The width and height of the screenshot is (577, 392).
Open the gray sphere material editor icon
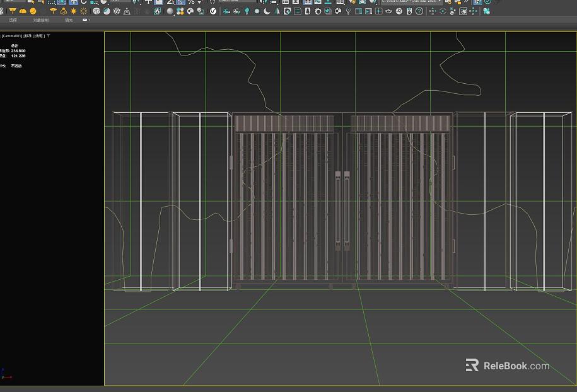170,11
